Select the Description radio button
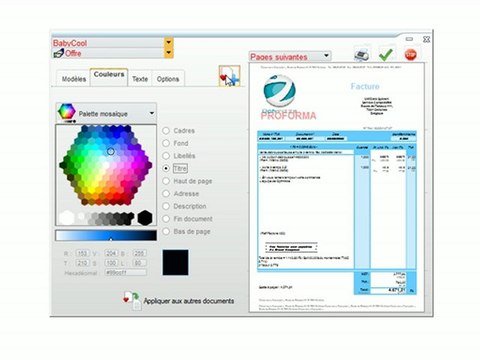This screenshot has height=360, width=480. tap(166, 206)
